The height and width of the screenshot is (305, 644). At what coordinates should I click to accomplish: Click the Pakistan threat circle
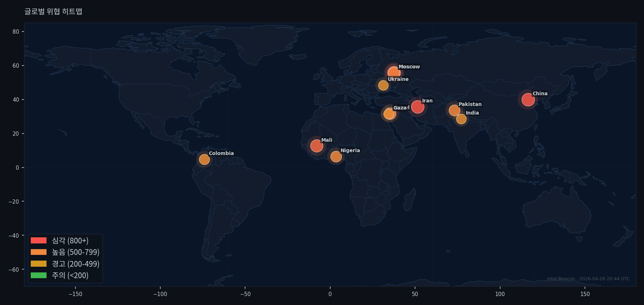[x=454, y=110]
